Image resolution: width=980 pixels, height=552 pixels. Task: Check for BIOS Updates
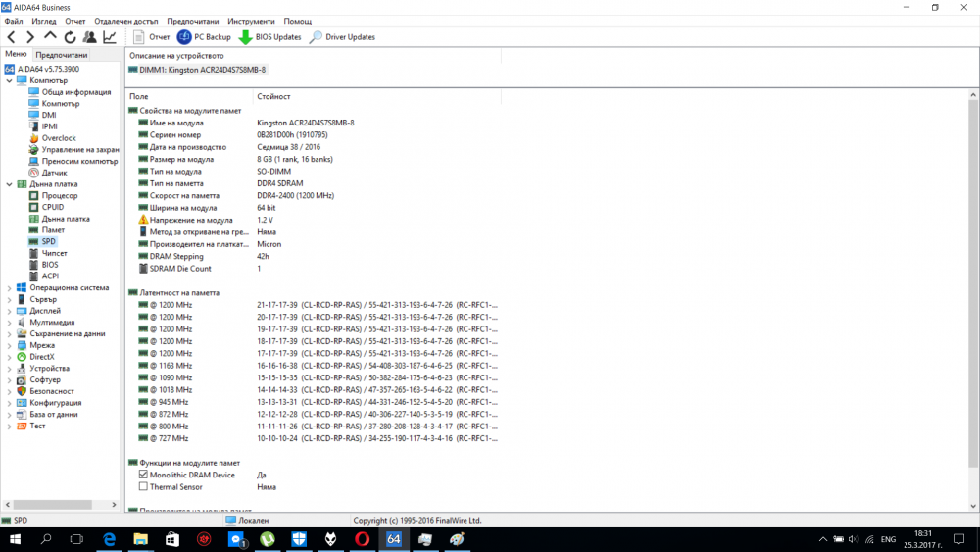coord(270,37)
